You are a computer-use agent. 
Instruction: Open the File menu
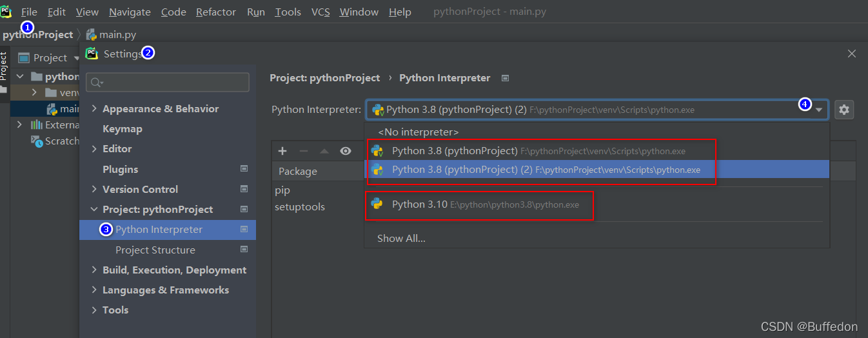(x=29, y=12)
